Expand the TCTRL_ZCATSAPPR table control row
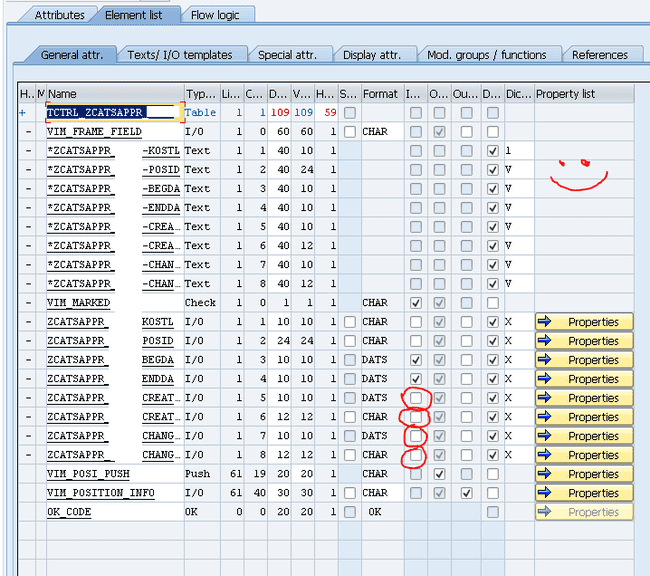 pos(23,112)
